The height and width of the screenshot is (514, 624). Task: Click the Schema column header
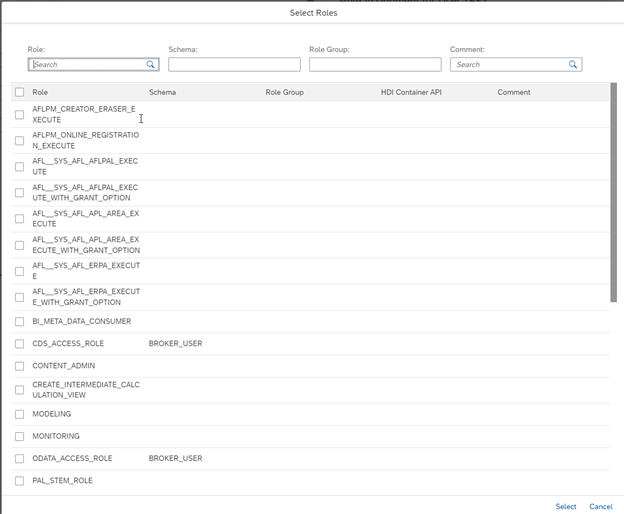[162, 92]
